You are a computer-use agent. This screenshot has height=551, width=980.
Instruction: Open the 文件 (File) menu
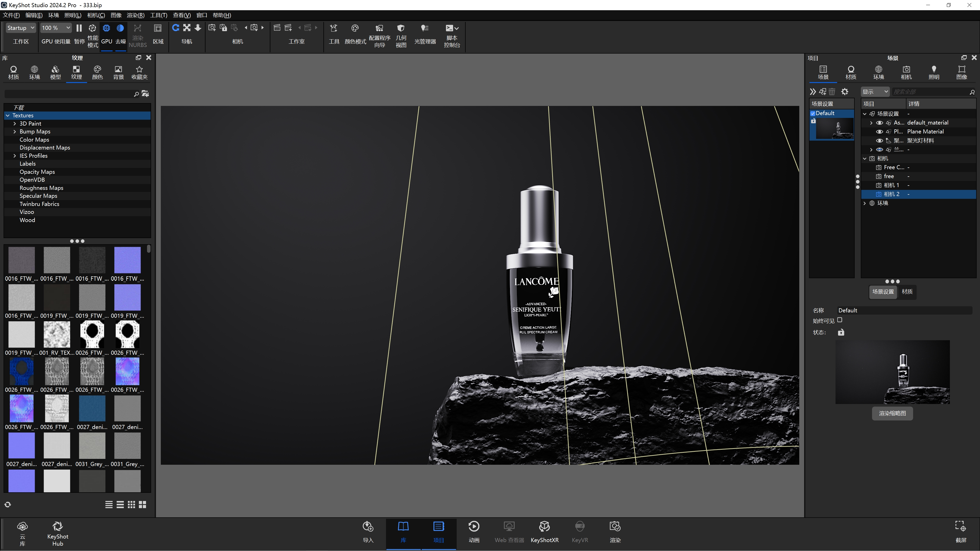pyautogui.click(x=11, y=15)
